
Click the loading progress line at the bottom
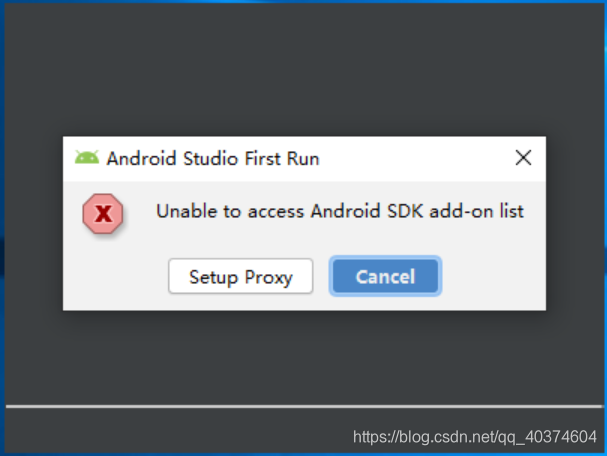(304, 406)
